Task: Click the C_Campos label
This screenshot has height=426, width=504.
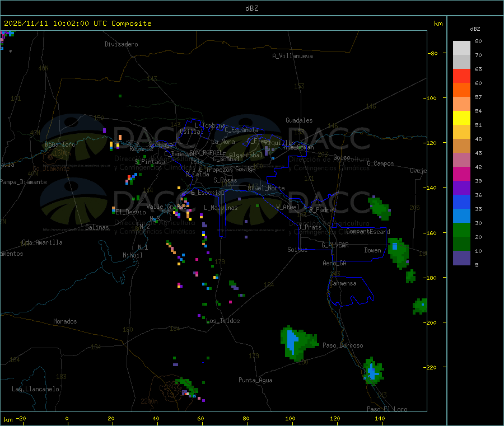Action: tap(381, 163)
